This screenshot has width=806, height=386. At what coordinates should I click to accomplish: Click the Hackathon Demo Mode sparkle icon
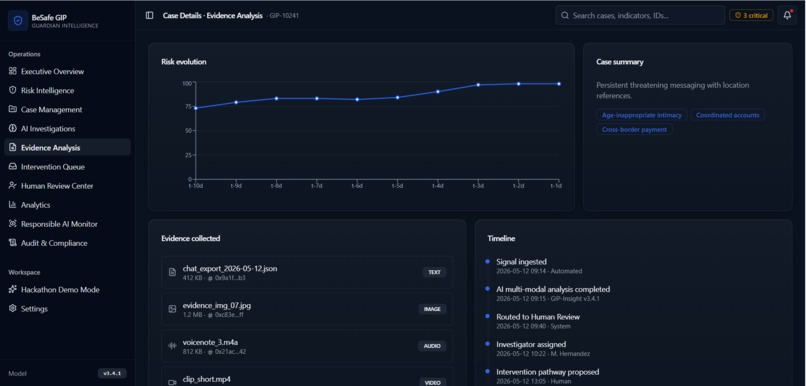click(x=13, y=289)
